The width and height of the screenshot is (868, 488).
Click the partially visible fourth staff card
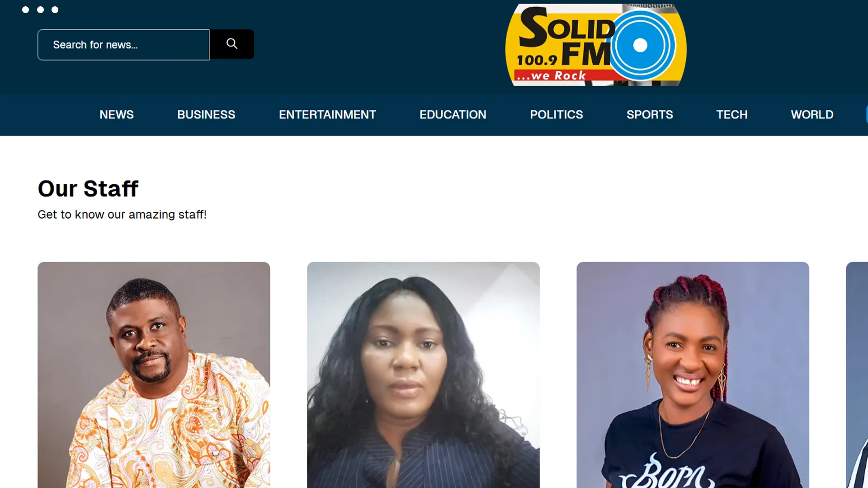click(x=857, y=375)
